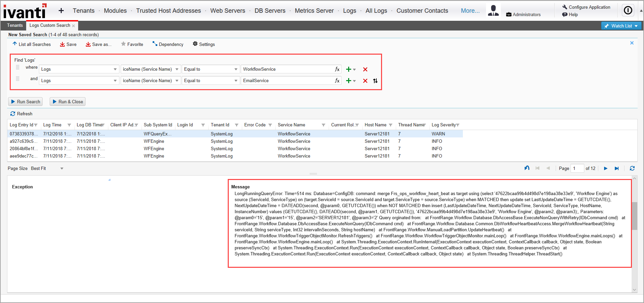Open second row Service Name field dropdown
Image resolution: width=644 pixels, height=303 pixels.
coord(177,81)
